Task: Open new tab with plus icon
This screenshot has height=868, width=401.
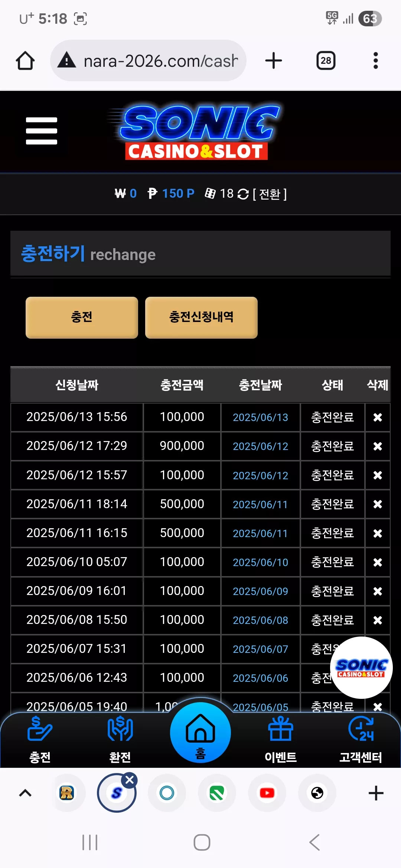Action: (274, 60)
